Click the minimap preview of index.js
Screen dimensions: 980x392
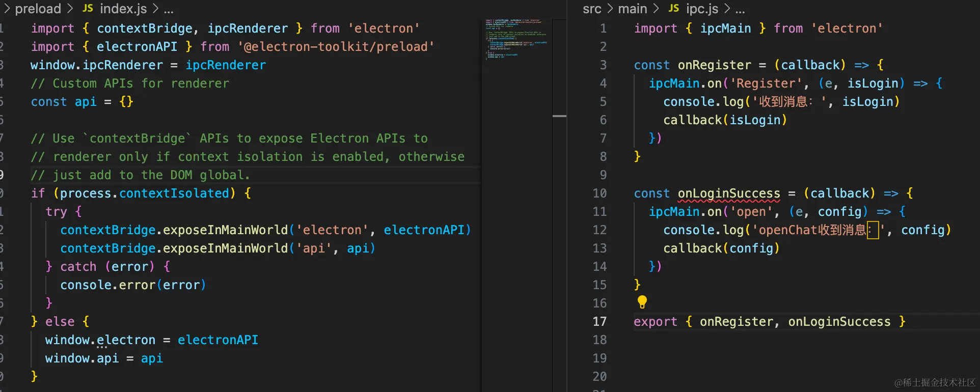[x=516, y=39]
